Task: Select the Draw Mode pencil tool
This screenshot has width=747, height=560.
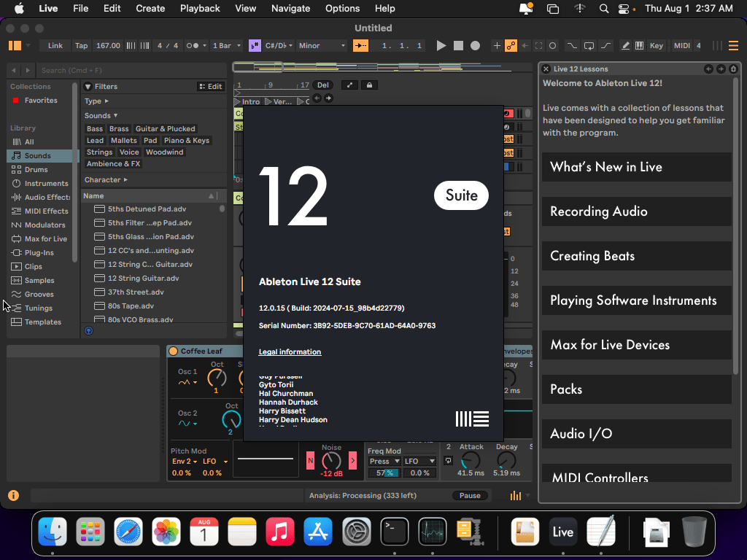Action: pyautogui.click(x=625, y=45)
